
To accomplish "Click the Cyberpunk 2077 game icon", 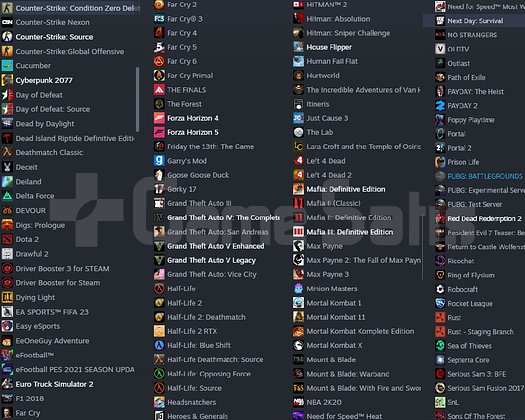I will (x=7, y=80).
